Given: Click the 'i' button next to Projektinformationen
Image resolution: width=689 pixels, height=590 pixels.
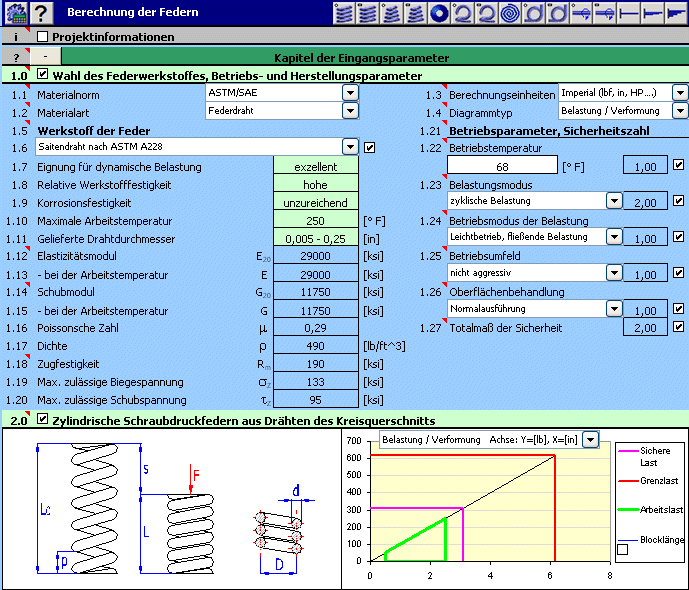Looking at the screenshot, I should click(16, 36).
